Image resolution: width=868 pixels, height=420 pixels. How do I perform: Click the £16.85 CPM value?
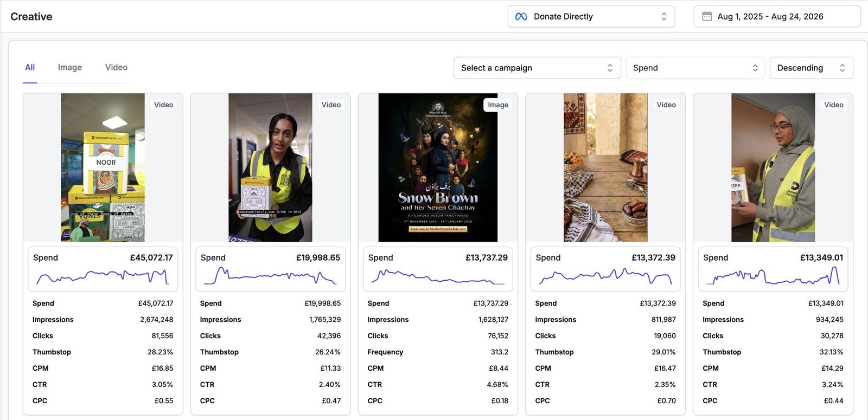click(162, 369)
